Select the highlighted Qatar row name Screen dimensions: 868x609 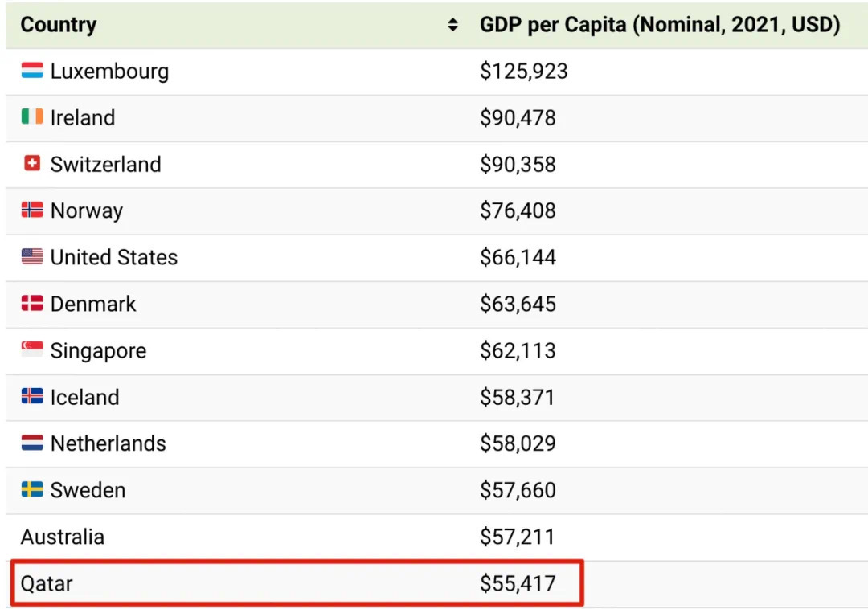coord(47,583)
